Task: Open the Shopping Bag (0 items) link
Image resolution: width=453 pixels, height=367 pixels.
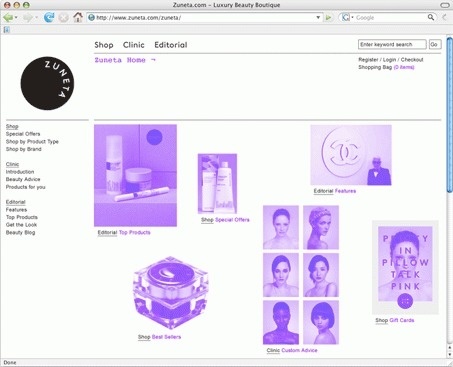Action: [x=386, y=67]
